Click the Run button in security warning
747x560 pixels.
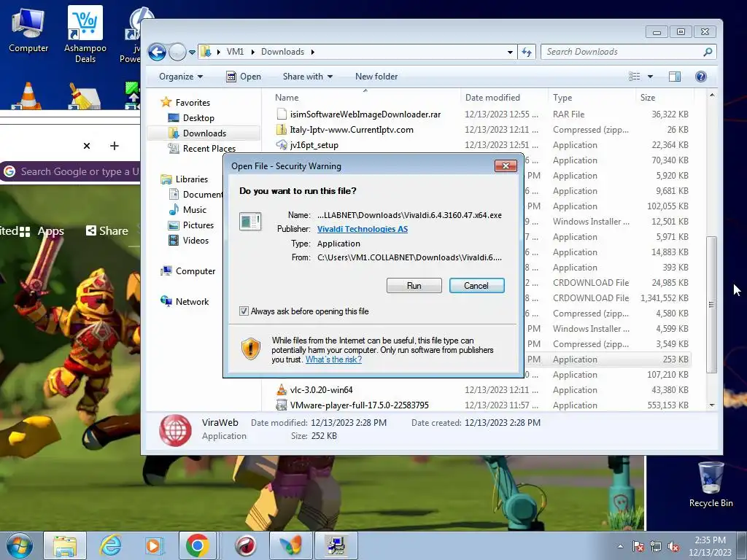(414, 285)
